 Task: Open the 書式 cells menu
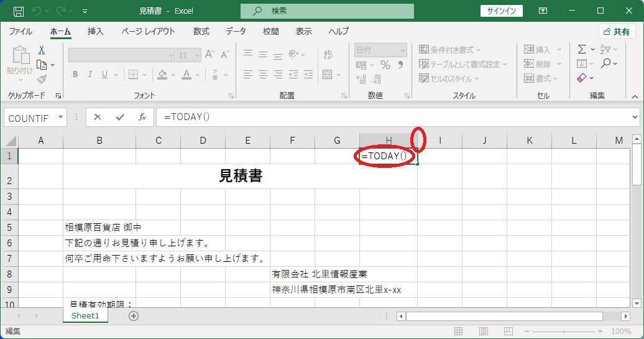pos(541,78)
